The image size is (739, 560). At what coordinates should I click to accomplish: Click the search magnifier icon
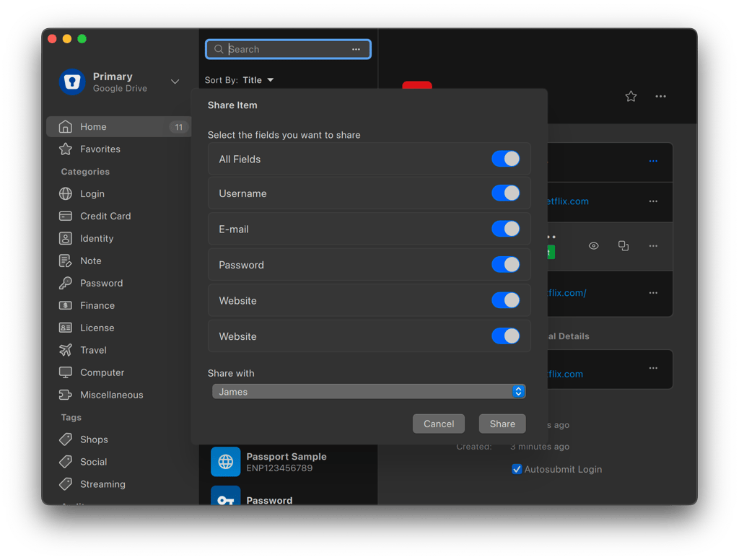coord(219,49)
